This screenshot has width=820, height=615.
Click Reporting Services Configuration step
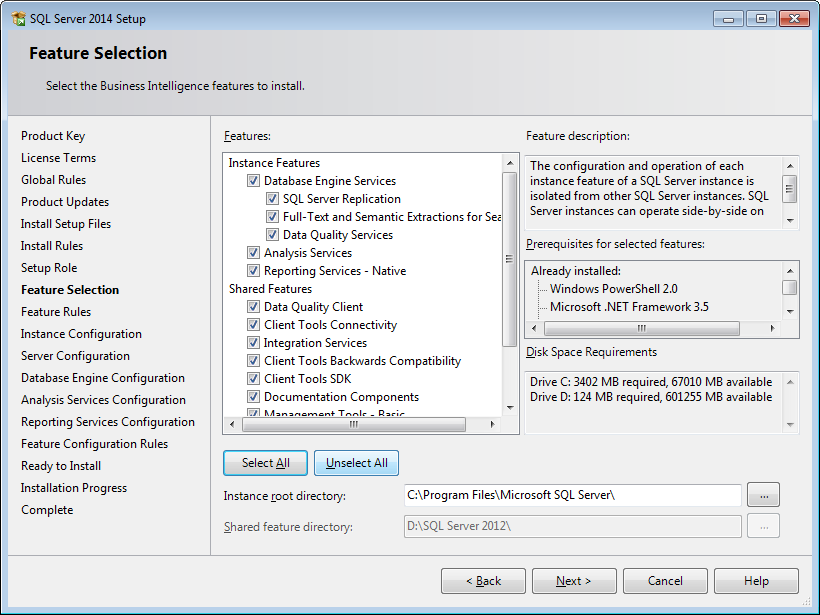click(108, 422)
